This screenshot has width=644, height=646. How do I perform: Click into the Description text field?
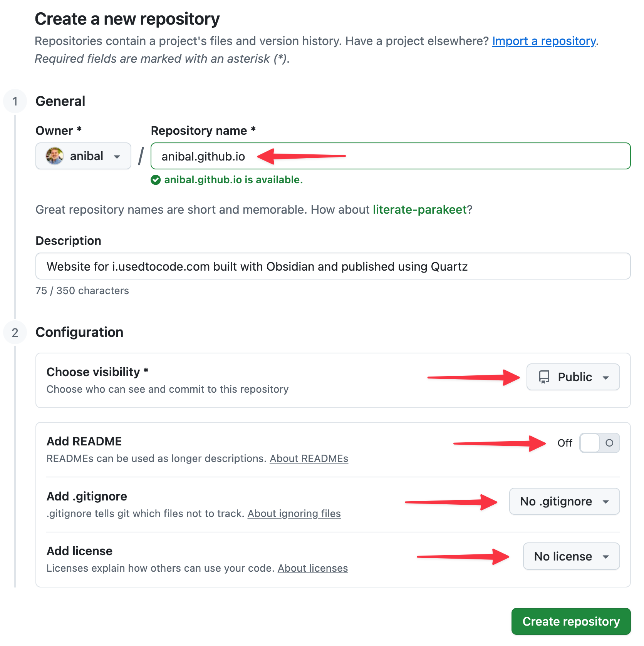click(x=333, y=266)
